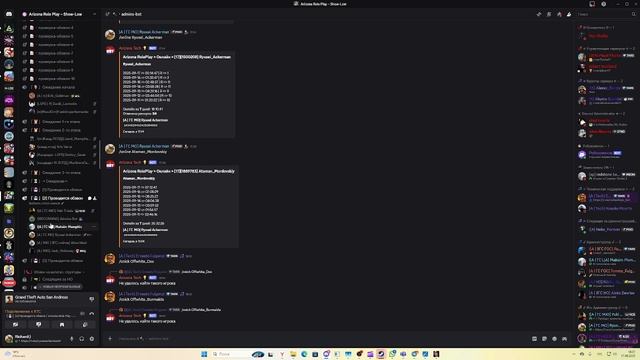Screen dimensions: 640x360
Task: Click the /check Offwhite_Dox command text
Action: [x=137, y=261]
